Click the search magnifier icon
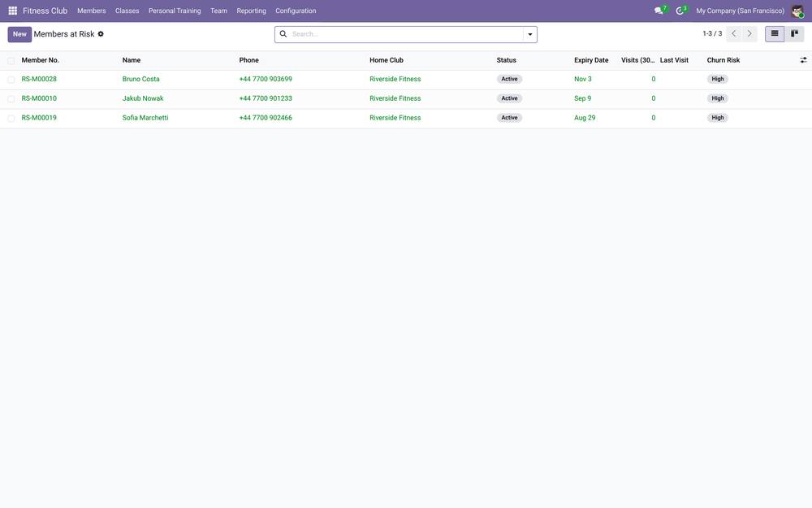This screenshot has height=508, width=812. 283,33
